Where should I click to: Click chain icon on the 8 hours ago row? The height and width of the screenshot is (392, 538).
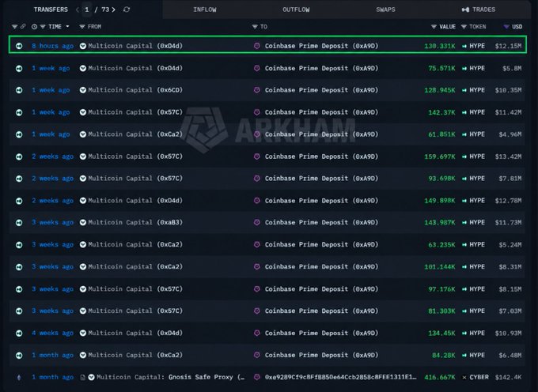19,46
